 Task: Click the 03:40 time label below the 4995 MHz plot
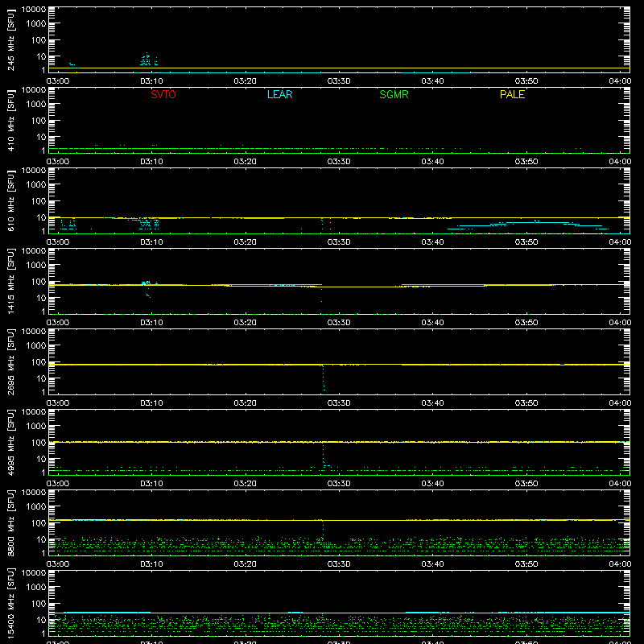click(432, 484)
